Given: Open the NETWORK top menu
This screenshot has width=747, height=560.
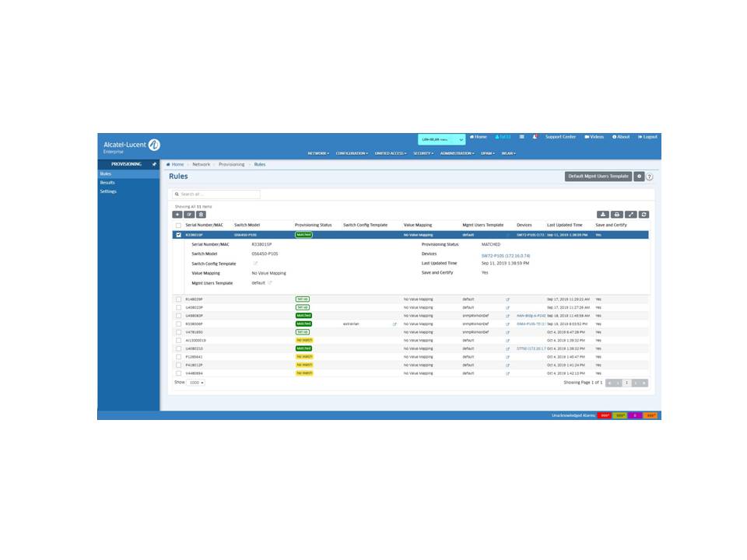Looking at the screenshot, I should point(318,153).
